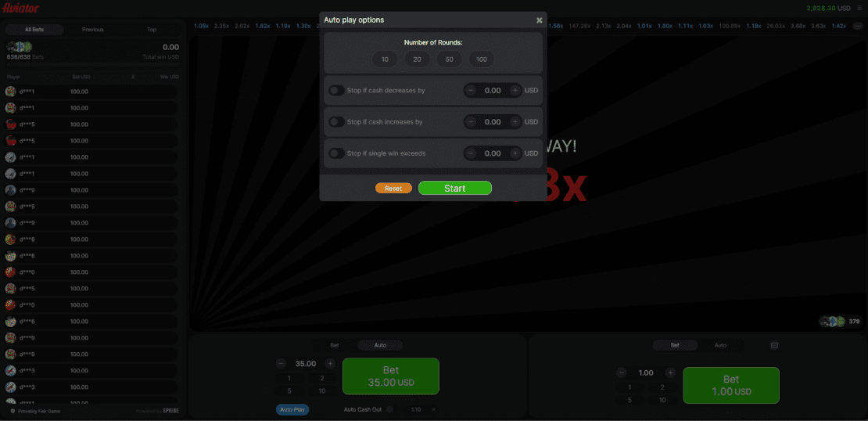Close the Auto play options dialog
Viewport: 868px width, 421px height.
539,20
